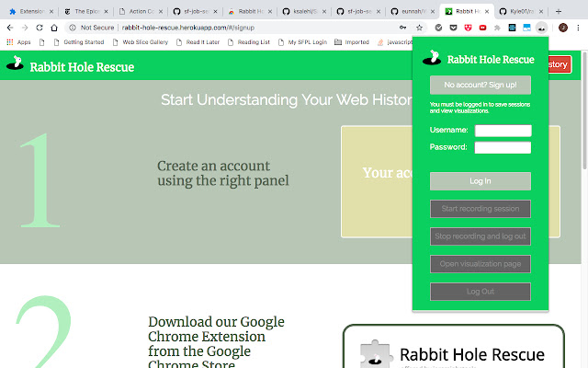The image size is (588, 368).
Task: Click the Rabbit Hole Rescue header title
Action: pyautogui.click(x=82, y=67)
